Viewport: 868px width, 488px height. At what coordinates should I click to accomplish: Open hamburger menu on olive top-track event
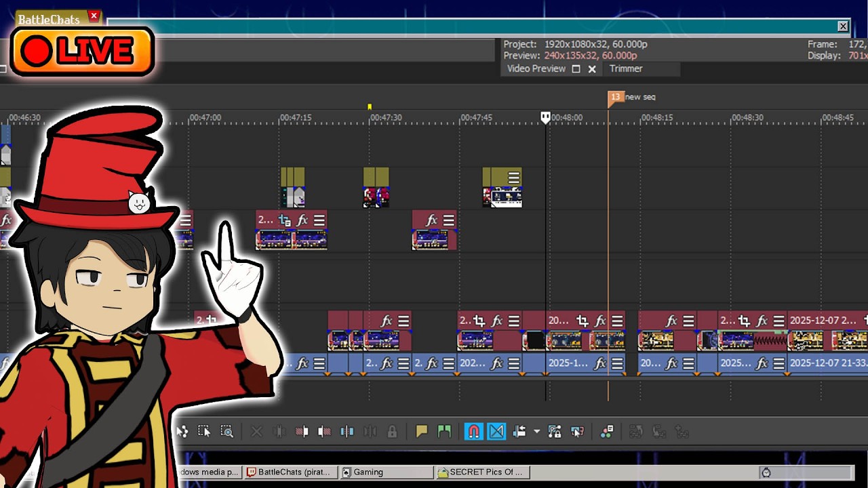tap(513, 178)
